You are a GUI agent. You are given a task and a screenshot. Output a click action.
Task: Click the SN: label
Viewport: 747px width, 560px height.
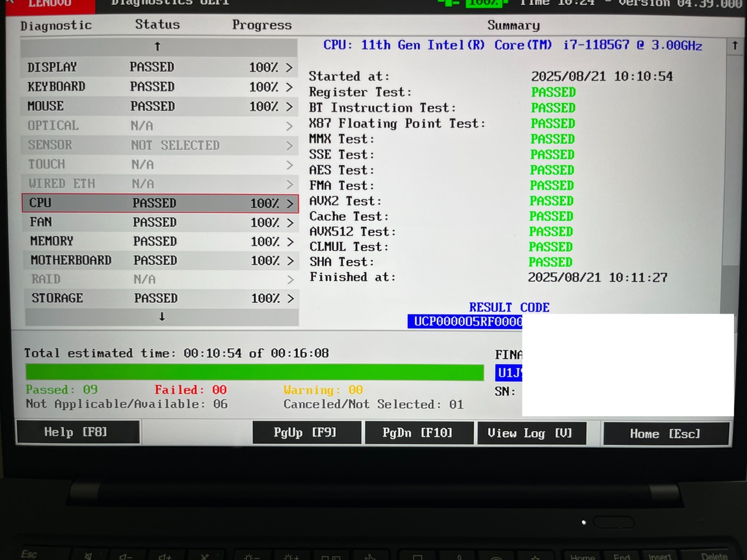coord(505,392)
